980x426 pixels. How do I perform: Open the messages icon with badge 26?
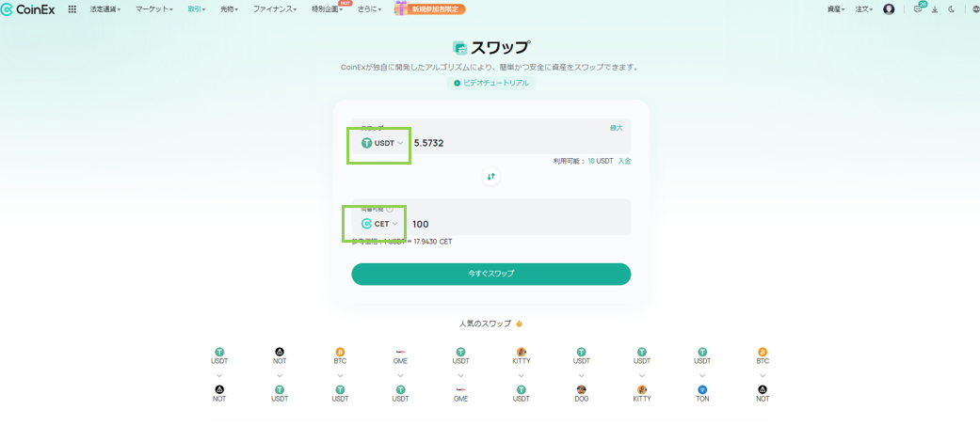(918, 9)
